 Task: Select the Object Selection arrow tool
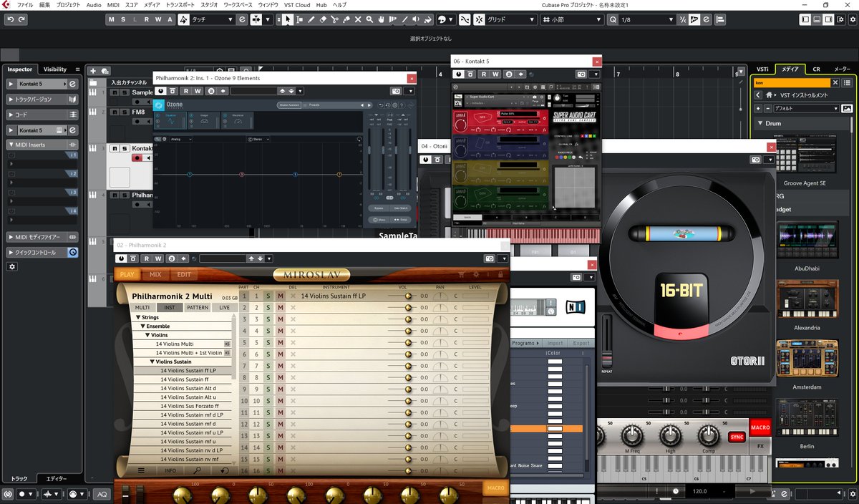(287, 19)
